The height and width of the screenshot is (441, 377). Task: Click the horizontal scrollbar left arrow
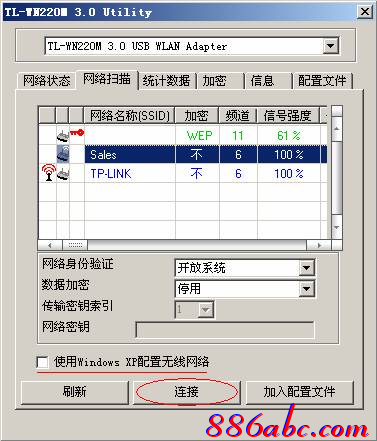point(50,245)
